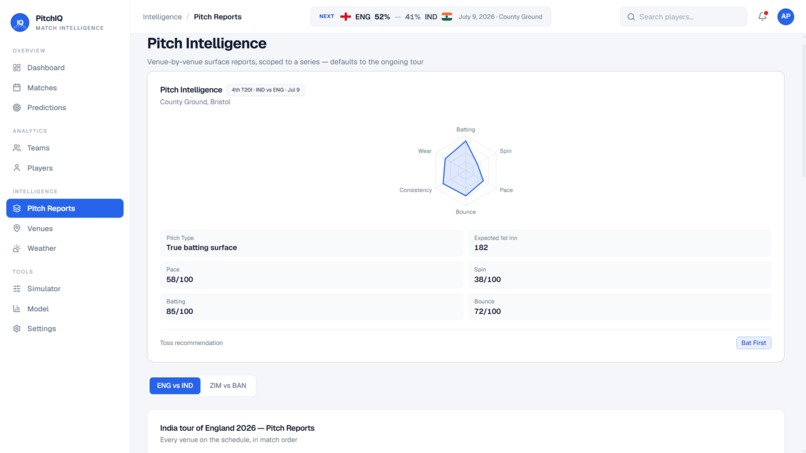Open the Simulator tool label

44,288
